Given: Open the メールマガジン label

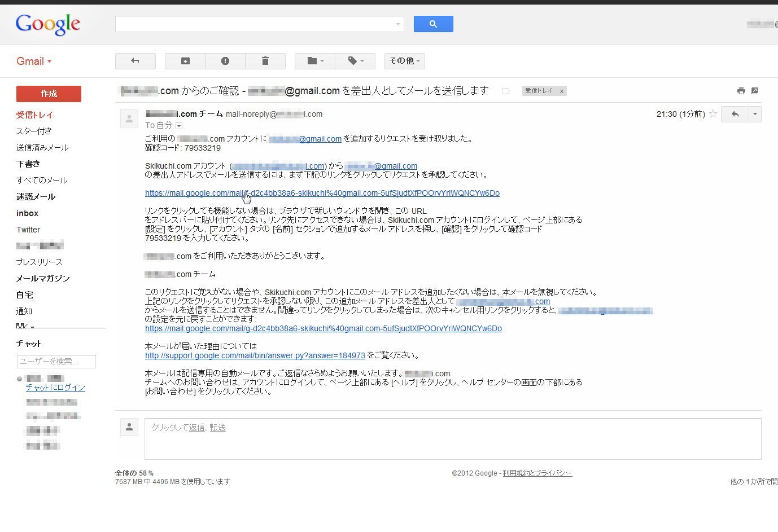Looking at the screenshot, I should (x=43, y=278).
